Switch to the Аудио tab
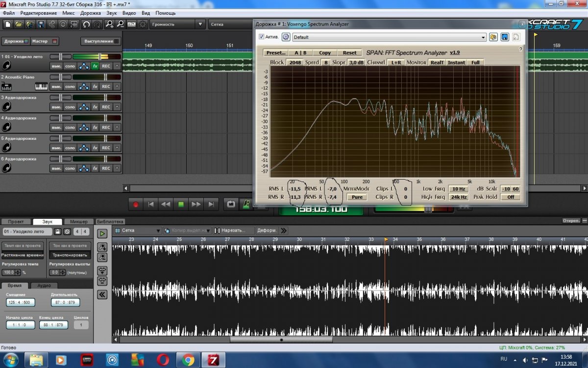The height and width of the screenshot is (368, 588). pyautogui.click(x=44, y=285)
